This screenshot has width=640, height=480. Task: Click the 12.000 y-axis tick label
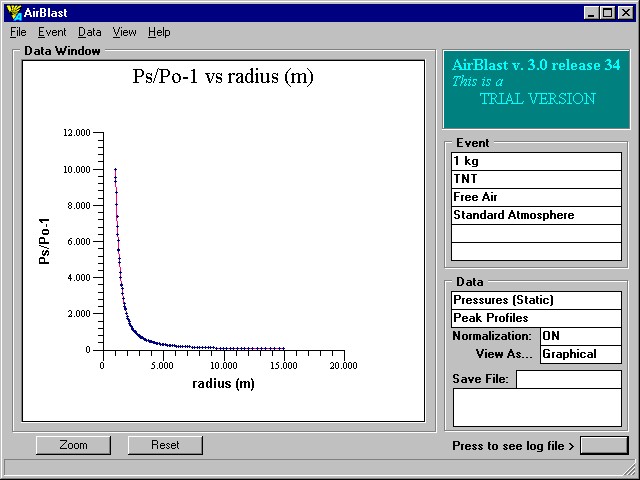pyautogui.click(x=77, y=133)
